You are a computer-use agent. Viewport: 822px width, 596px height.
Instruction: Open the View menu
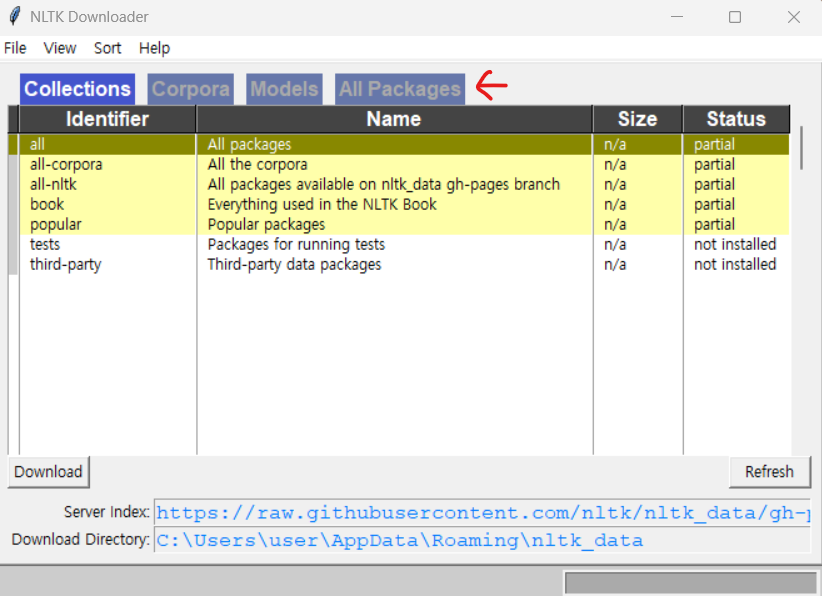(x=60, y=48)
